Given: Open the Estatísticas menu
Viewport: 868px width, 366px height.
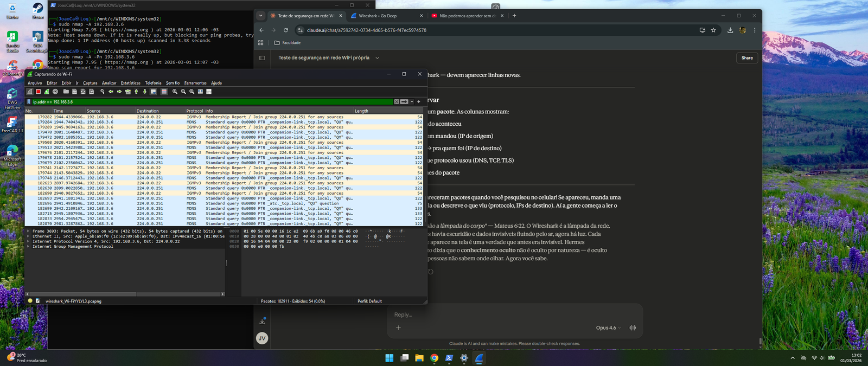Looking at the screenshot, I should [x=130, y=83].
